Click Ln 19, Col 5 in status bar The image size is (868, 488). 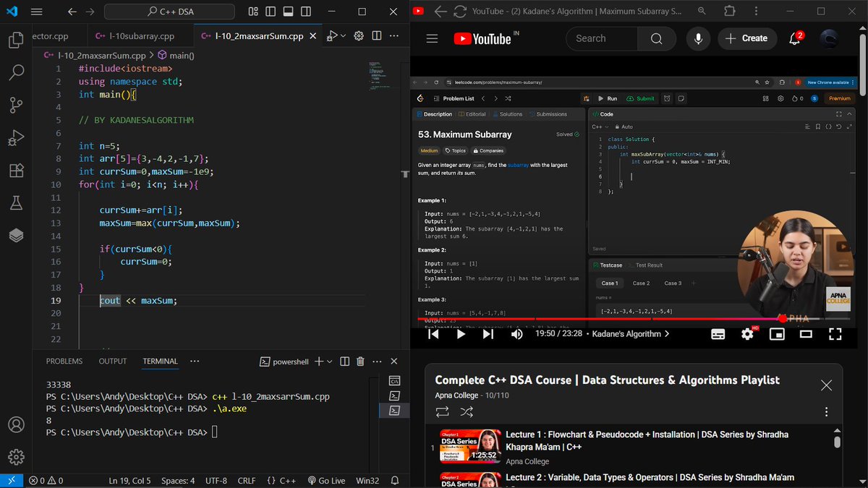(130, 481)
